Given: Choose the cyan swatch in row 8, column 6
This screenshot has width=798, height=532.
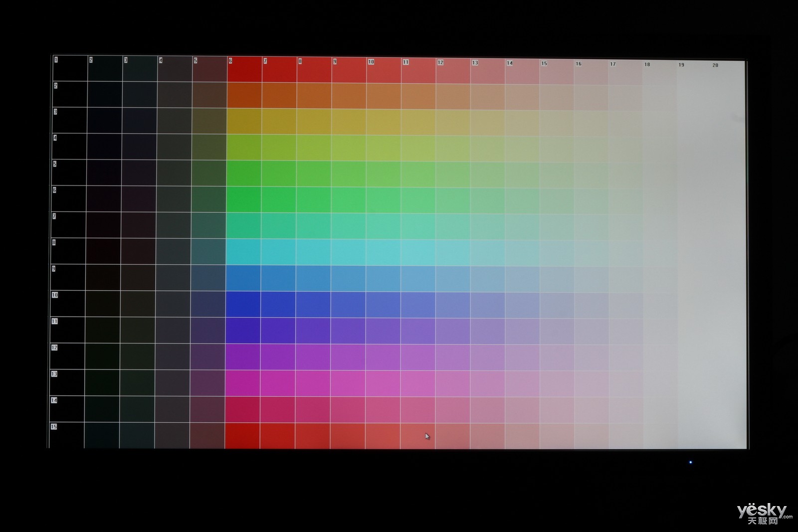Looking at the screenshot, I should point(243,252).
